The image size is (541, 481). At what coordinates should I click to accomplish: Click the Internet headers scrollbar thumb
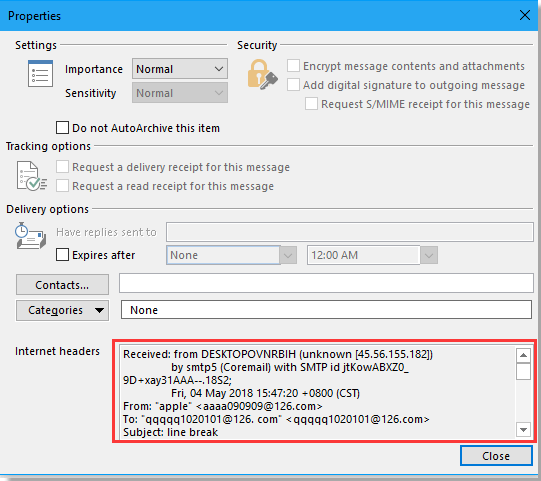(x=523, y=371)
